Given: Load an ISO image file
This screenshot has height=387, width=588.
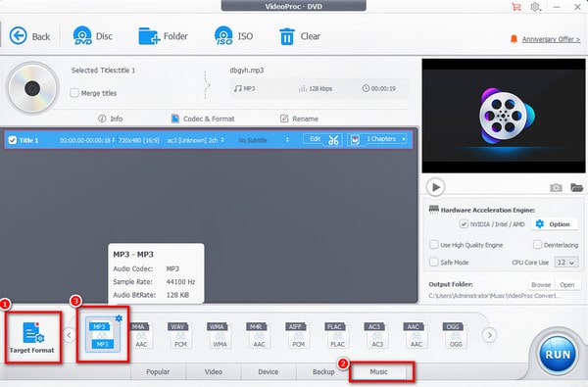Looking at the screenshot, I should (x=233, y=36).
